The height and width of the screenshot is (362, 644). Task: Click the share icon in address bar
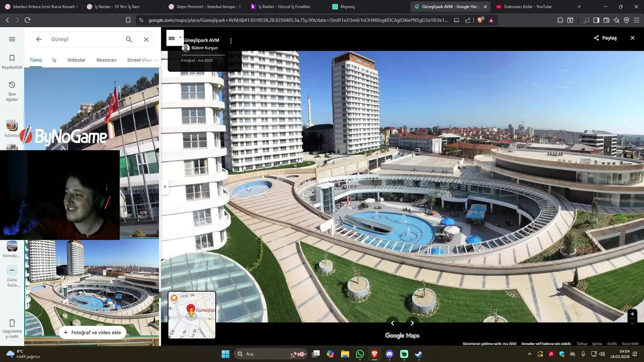click(468, 20)
